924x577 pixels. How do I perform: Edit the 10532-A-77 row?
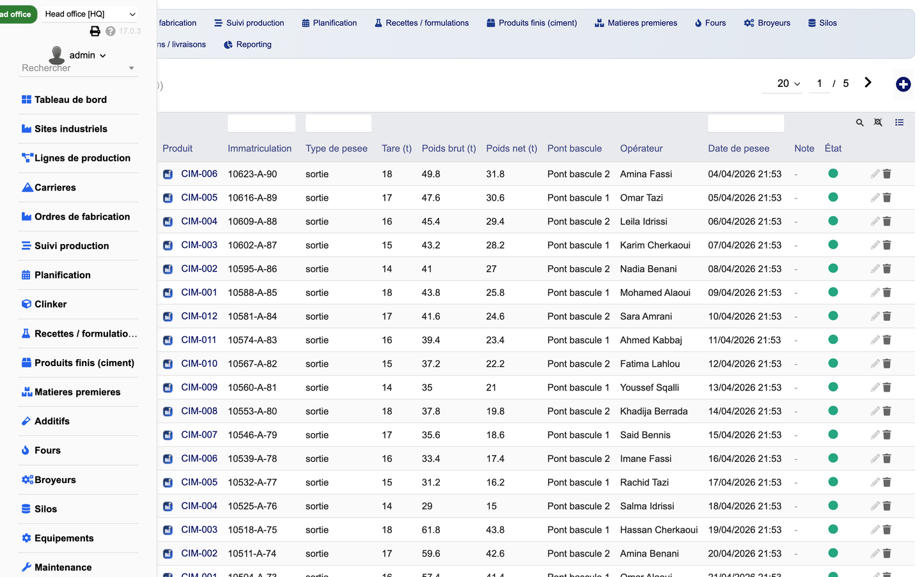tap(875, 482)
